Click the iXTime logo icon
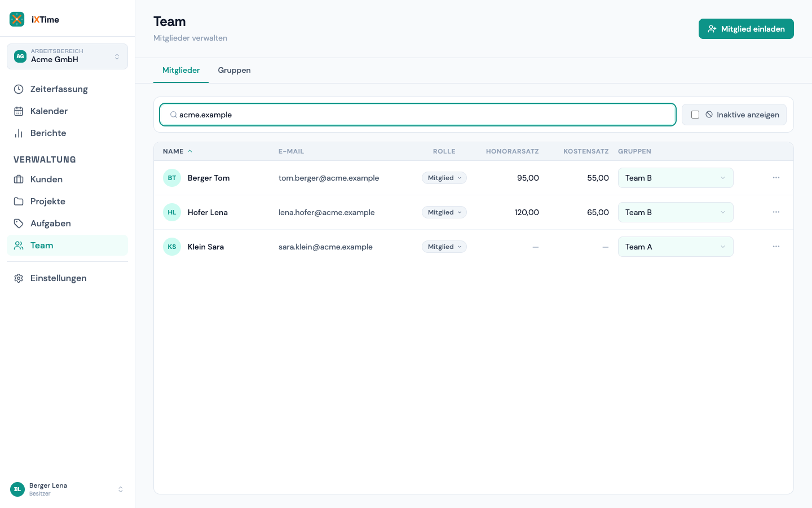The height and width of the screenshot is (508, 812). tap(17, 19)
